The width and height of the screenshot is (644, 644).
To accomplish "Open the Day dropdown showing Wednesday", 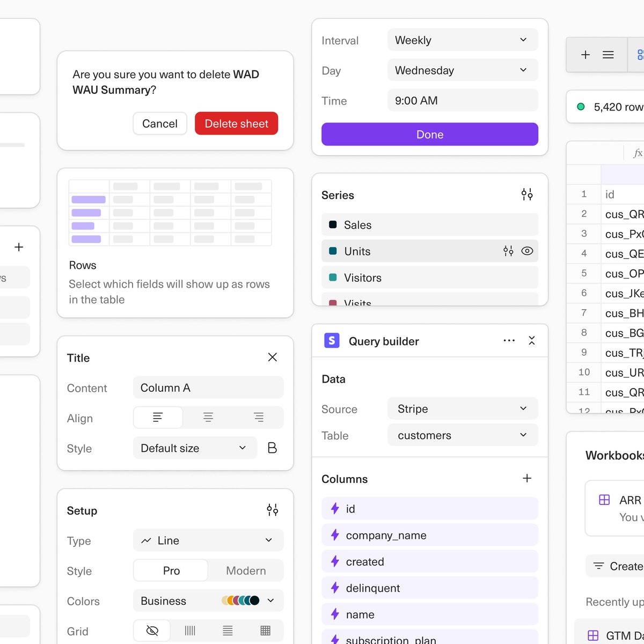I will coord(463,70).
